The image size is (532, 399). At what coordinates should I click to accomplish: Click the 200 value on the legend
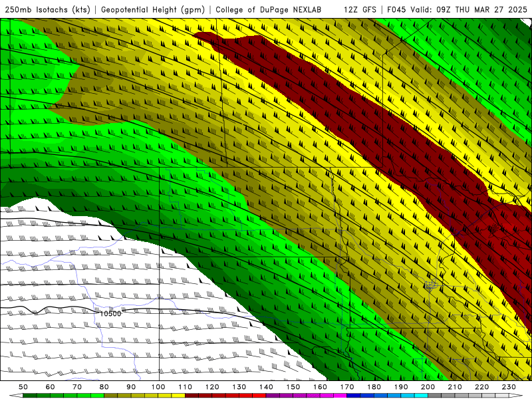pyautogui.click(x=428, y=387)
